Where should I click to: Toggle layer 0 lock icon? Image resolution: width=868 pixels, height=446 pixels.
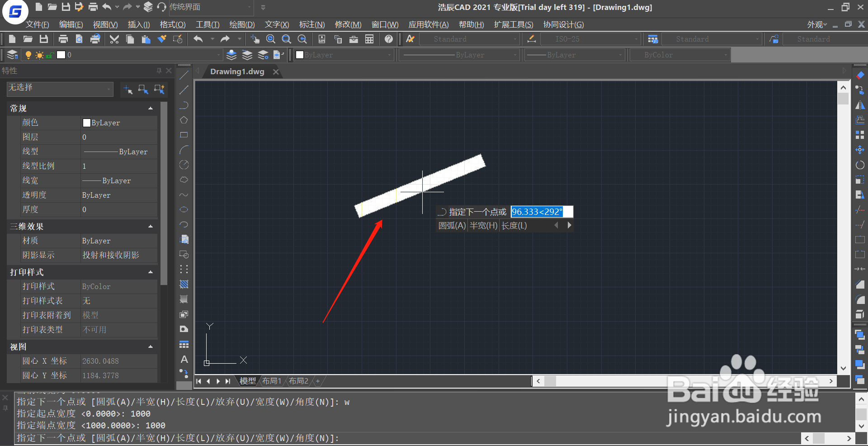tap(49, 55)
